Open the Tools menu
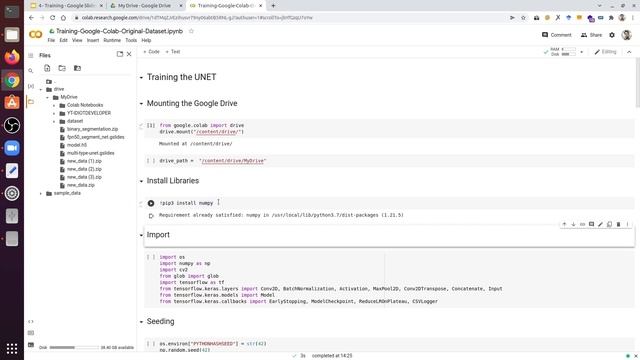 [x=131, y=40]
